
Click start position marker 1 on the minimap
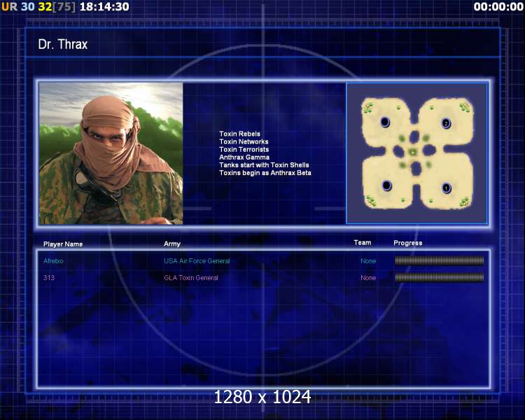(446, 188)
